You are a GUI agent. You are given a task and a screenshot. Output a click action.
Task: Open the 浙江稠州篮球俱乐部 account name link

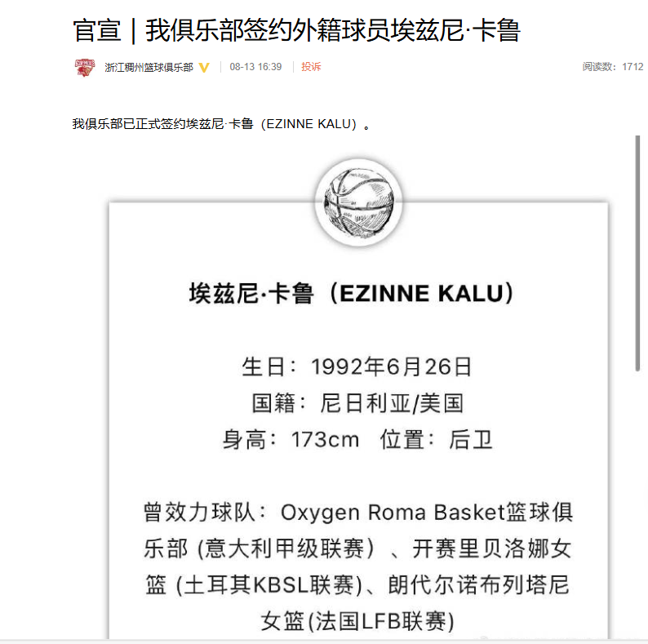coord(149,67)
